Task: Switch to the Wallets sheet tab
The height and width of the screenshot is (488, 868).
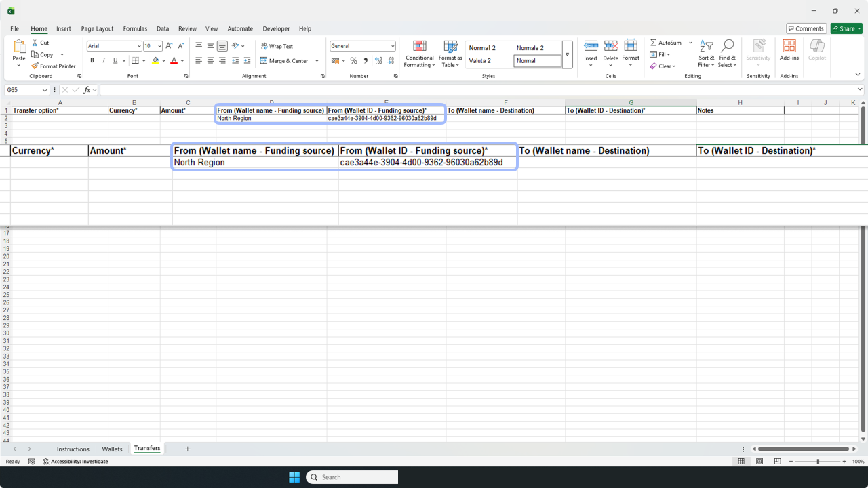Action: pyautogui.click(x=112, y=449)
